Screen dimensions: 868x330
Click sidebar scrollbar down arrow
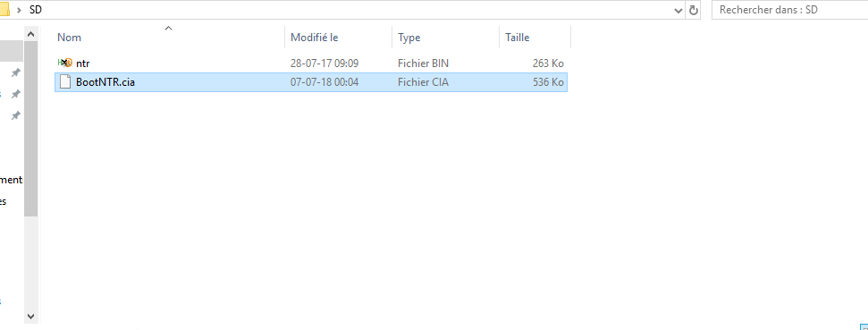[30, 317]
